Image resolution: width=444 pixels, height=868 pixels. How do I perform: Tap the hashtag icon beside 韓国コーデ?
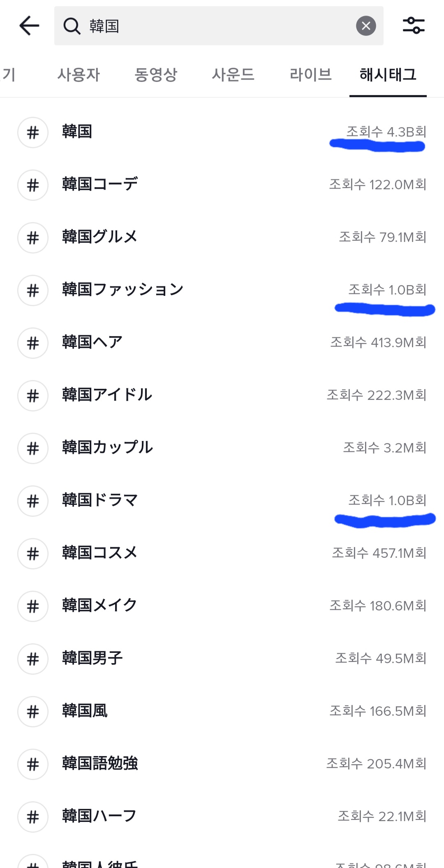click(33, 185)
